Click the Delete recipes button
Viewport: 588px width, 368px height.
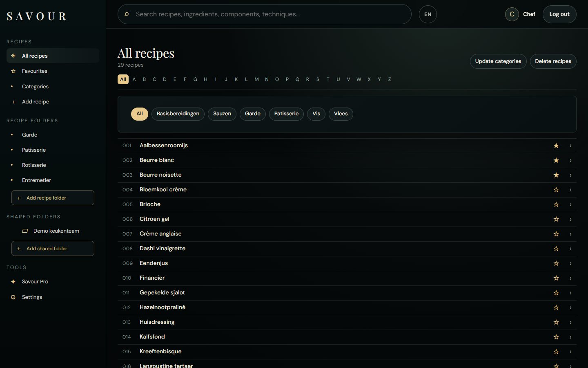tap(553, 61)
